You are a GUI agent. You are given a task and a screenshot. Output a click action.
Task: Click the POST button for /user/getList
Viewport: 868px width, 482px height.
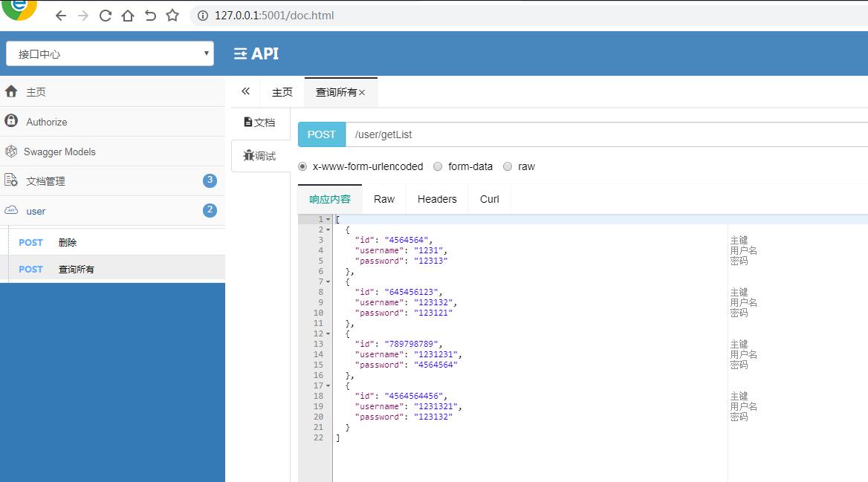point(321,134)
